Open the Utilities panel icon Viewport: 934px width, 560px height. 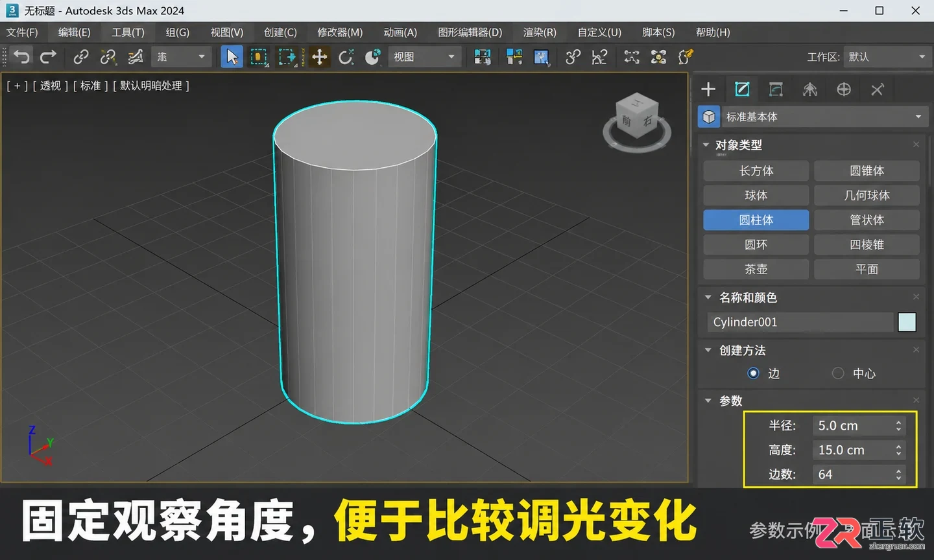(x=878, y=89)
